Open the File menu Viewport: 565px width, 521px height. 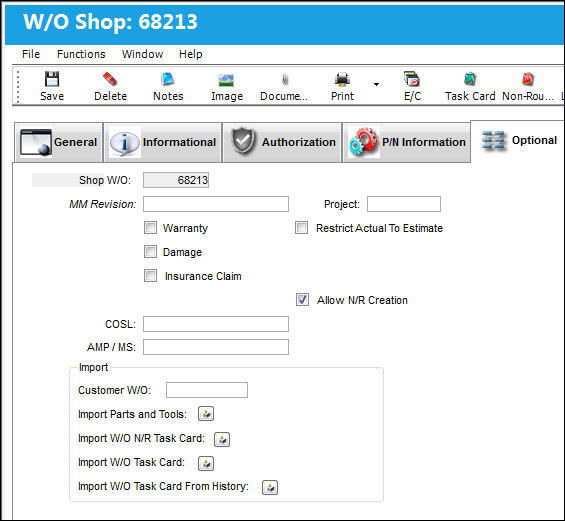tap(31, 54)
